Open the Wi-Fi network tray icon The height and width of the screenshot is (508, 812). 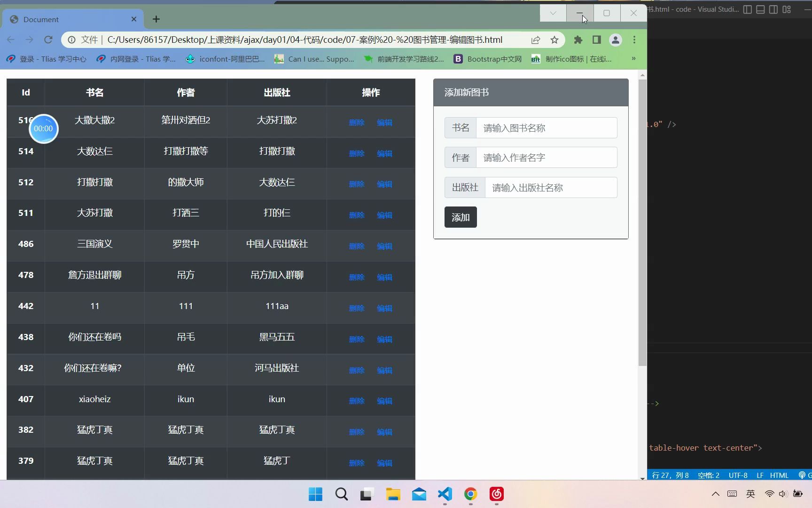click(769, 494)
